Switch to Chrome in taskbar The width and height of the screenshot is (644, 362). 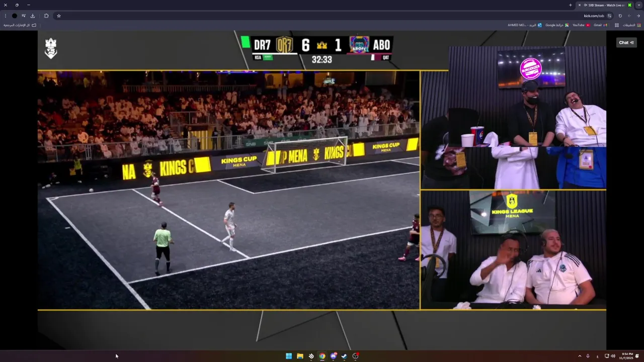click(322, 356)
